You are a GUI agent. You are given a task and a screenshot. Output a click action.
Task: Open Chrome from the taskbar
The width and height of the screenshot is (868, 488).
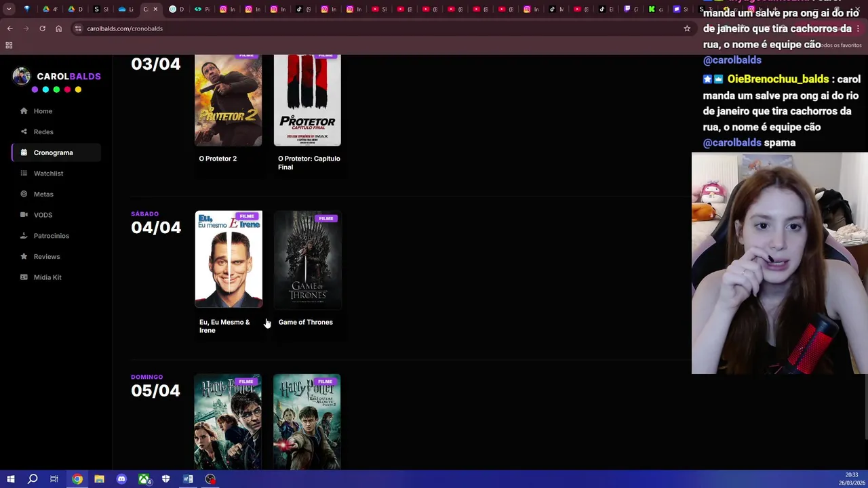[x=77, y=479]
